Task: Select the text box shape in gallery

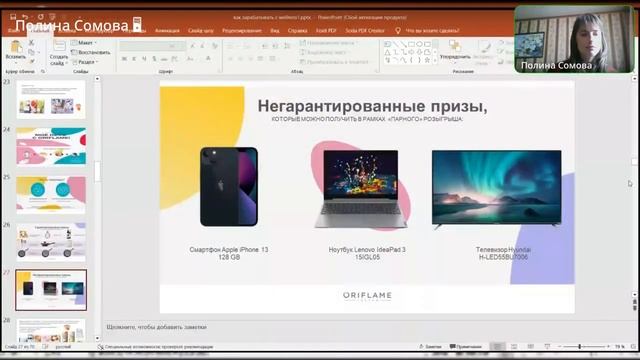Action: (x=388, y=44)
